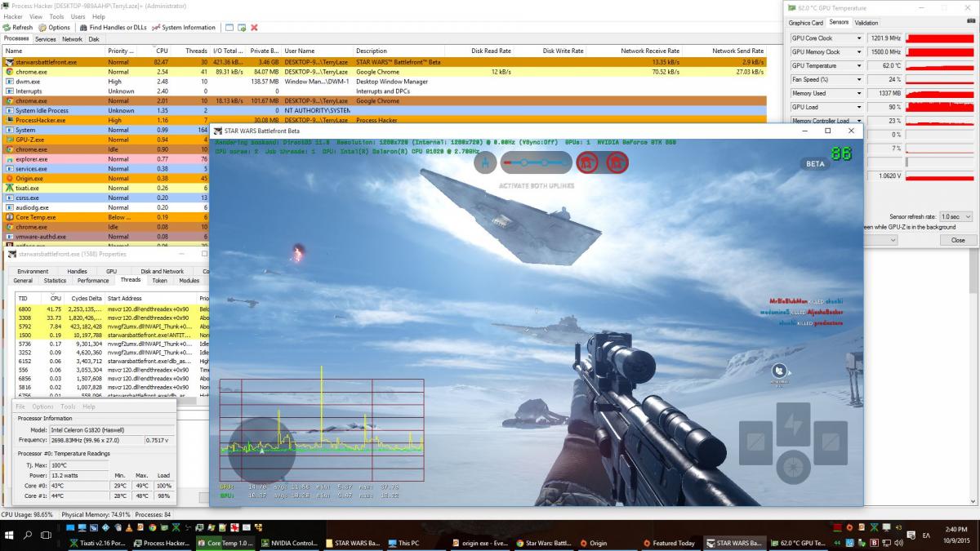Expand the Fan Speed (%) sensor dropdown
Screen dimensions: 980x551
[858, 80]
